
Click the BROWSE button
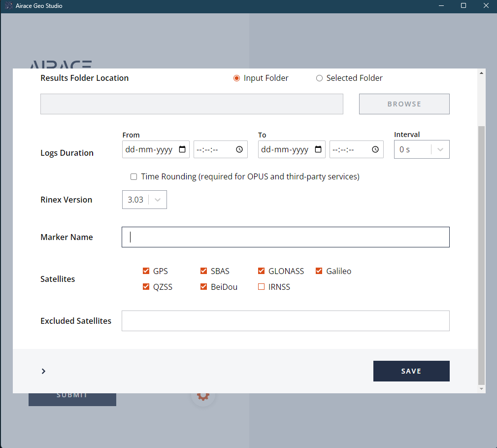coord(404,104)
